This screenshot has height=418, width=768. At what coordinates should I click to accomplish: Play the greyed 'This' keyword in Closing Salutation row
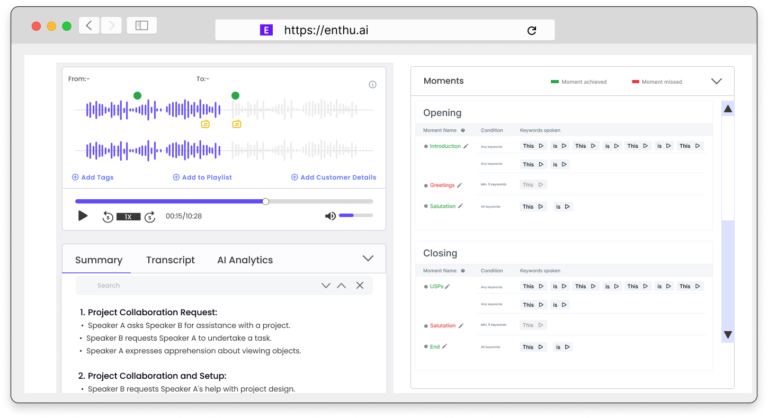click(x=541, y=325)
